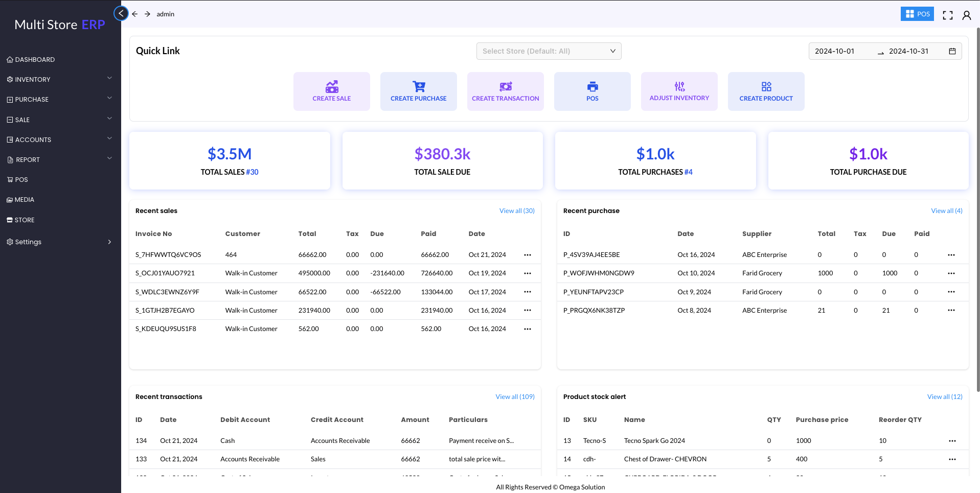Open the user profile icon

click(966, 15)
